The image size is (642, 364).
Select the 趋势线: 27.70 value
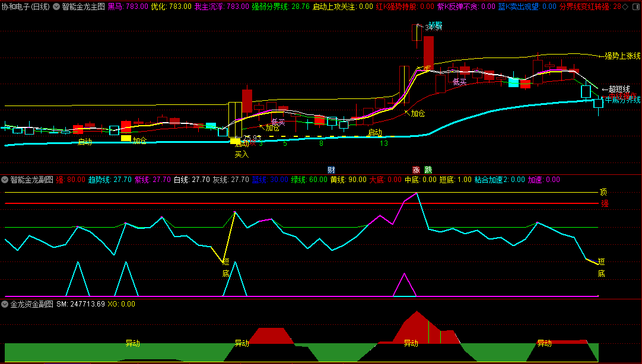[x=110, y=180]
